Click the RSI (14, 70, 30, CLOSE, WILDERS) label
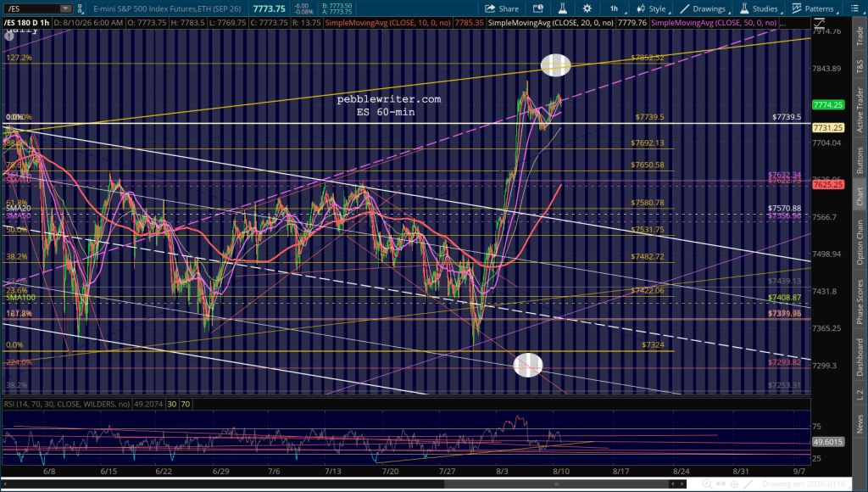This screenshot has width=868, height=492. point(67,405)
